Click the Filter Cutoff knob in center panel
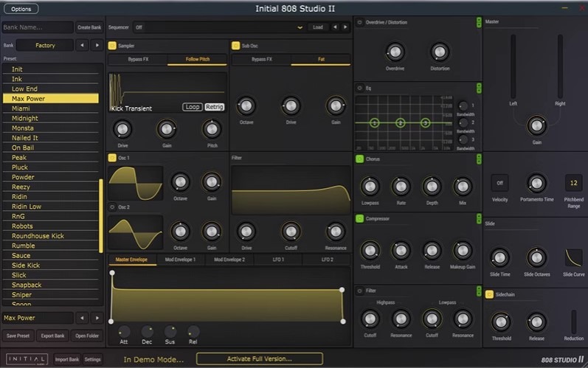Screen dimensions: 588x368 pos(291,232)
